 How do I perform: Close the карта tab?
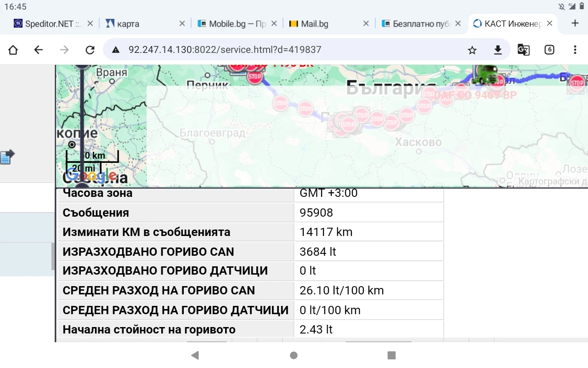coord(182,23)
